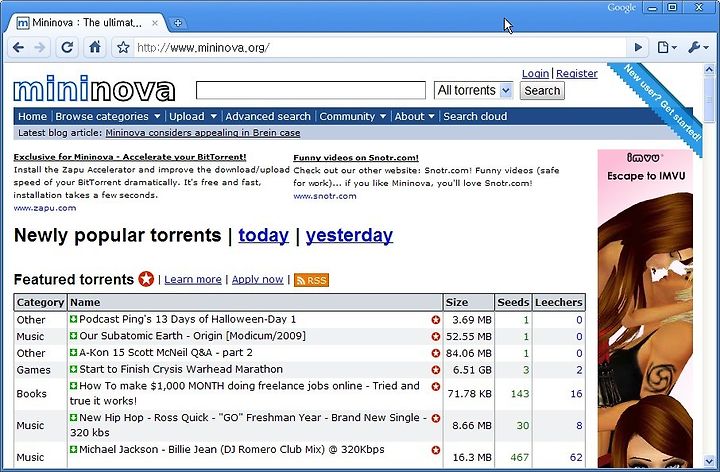Featured star icon on A-Kon 15 row

click(x=436, y=353)
